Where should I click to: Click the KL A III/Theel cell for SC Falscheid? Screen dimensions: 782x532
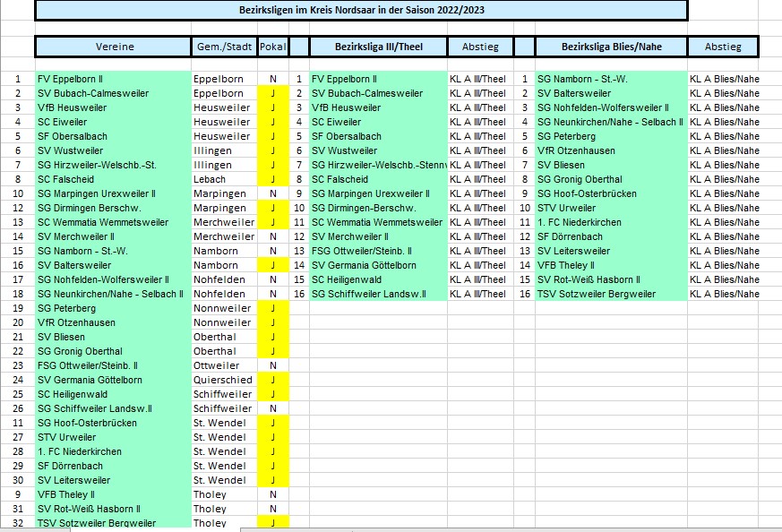tap(480, 179)
